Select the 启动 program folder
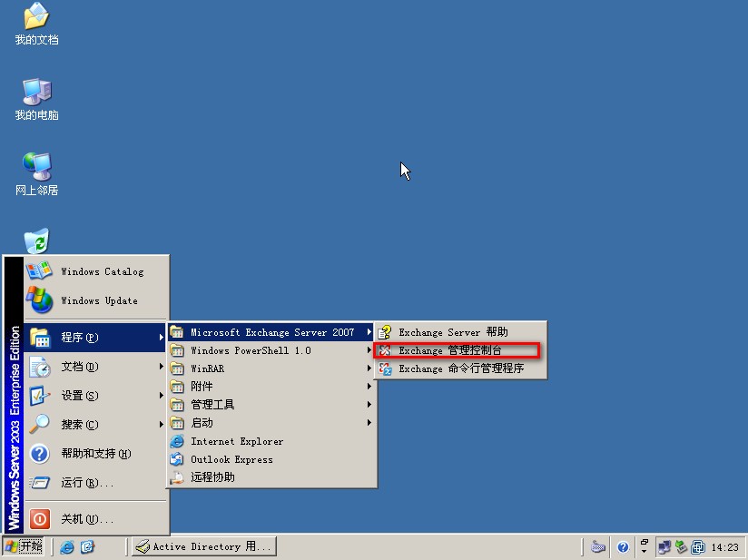This screenshot has height=560, width=748. coord(271,423)
